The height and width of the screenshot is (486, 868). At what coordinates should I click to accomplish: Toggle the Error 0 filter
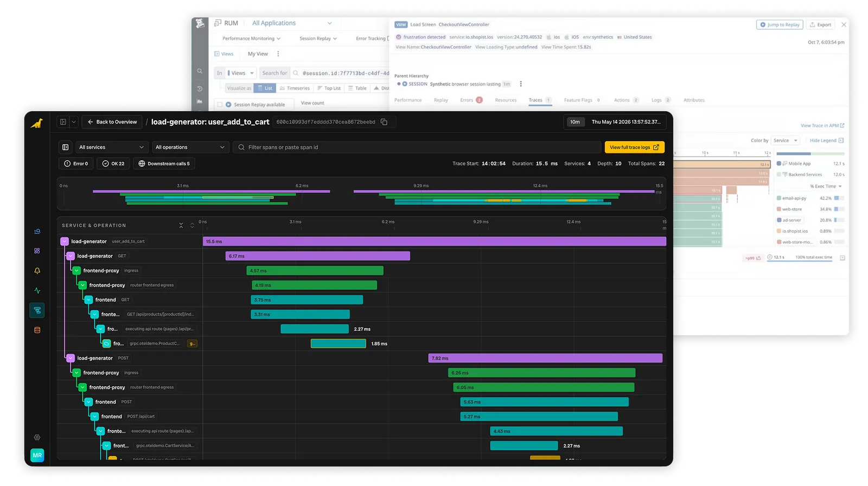(76, 163)
